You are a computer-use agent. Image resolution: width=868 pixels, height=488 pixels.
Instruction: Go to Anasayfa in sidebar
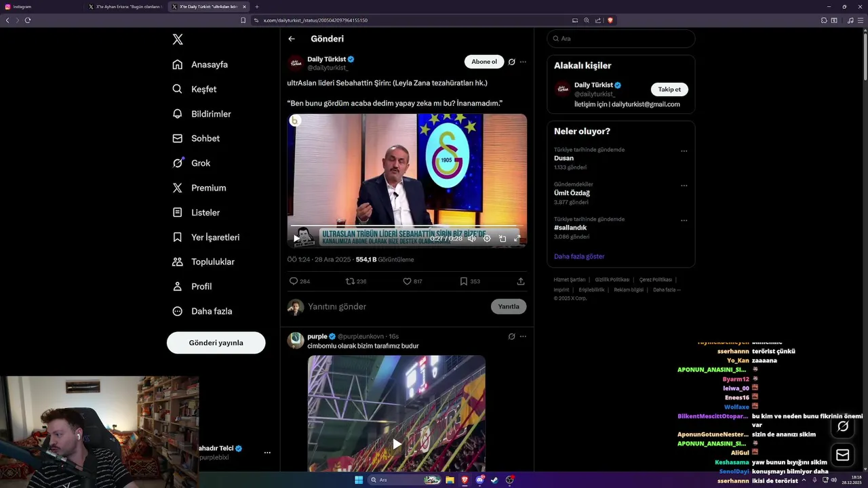pos(200,64)
